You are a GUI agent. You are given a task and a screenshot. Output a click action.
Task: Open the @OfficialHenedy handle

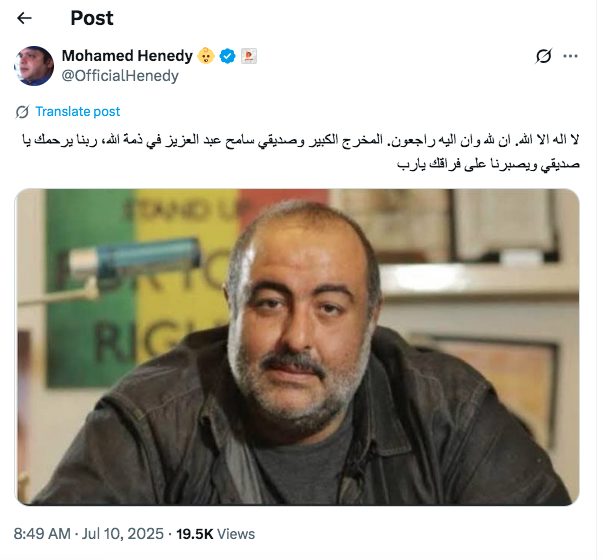[120, 76]
